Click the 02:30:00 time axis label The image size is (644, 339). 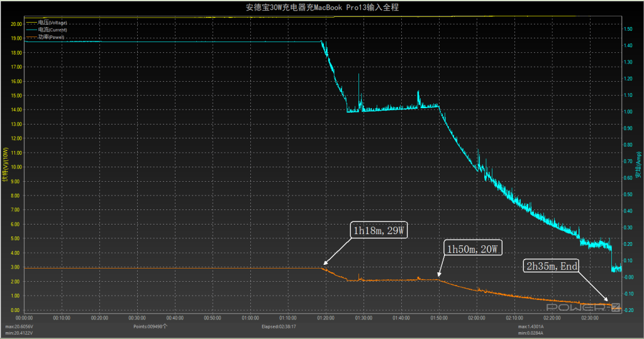pos(590,318)
